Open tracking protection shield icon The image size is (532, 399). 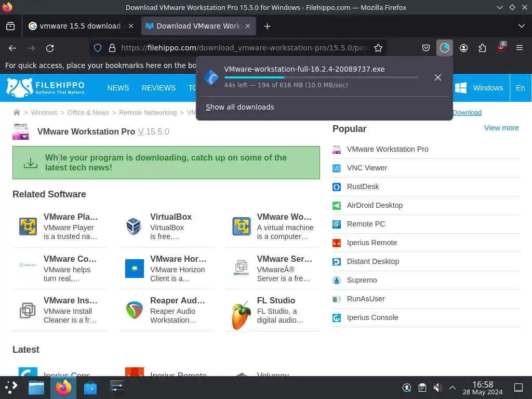(98, 48)
